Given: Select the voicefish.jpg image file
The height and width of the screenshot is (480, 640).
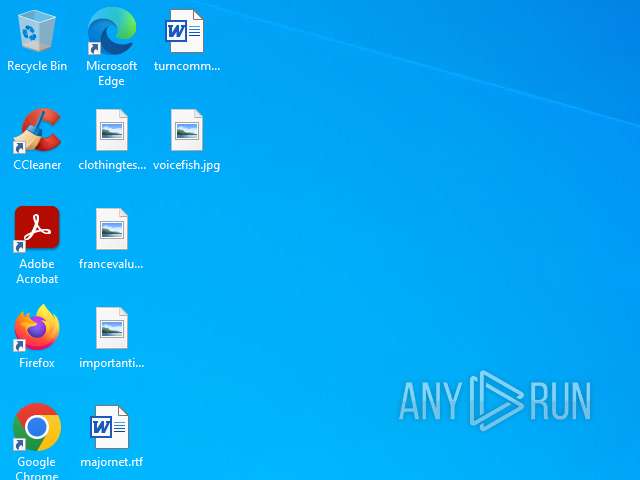Looking at the screenshot, I should coord(187,130).
